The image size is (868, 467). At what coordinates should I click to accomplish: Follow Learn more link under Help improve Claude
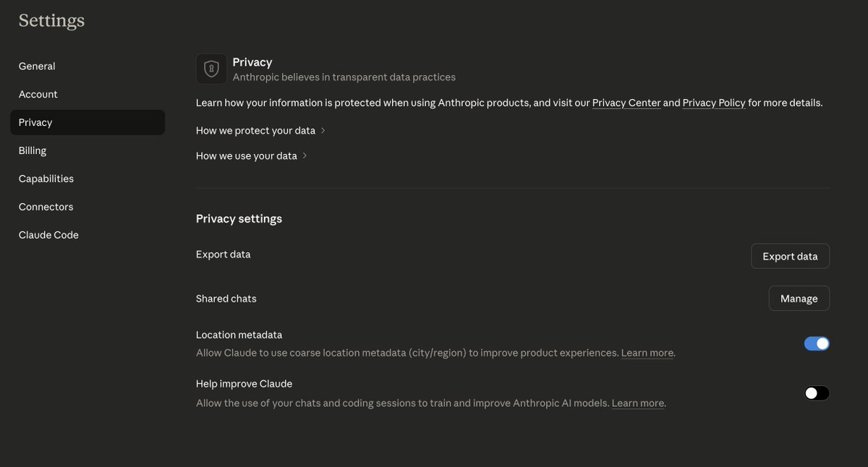(638, 403)
